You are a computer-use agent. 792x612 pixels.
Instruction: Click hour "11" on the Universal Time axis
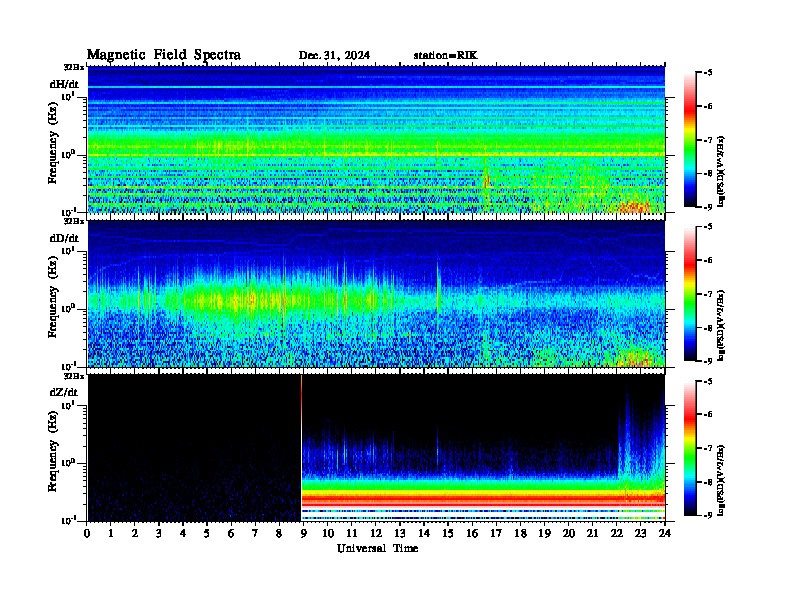(352, 534)
